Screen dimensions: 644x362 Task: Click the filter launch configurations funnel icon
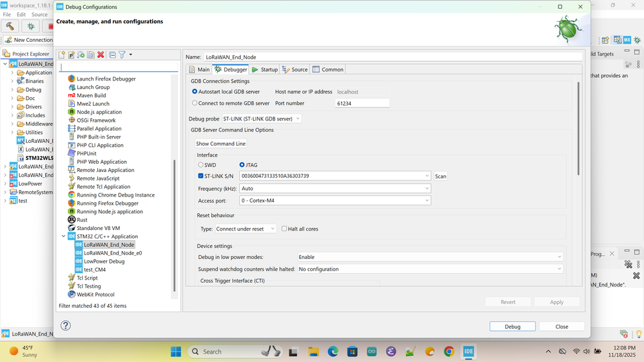pos(122,55)
